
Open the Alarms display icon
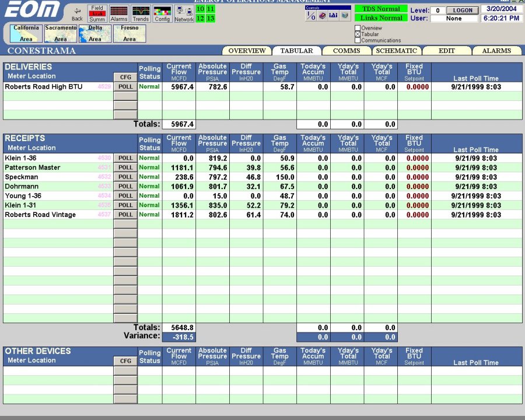click(x=118, y=12)
